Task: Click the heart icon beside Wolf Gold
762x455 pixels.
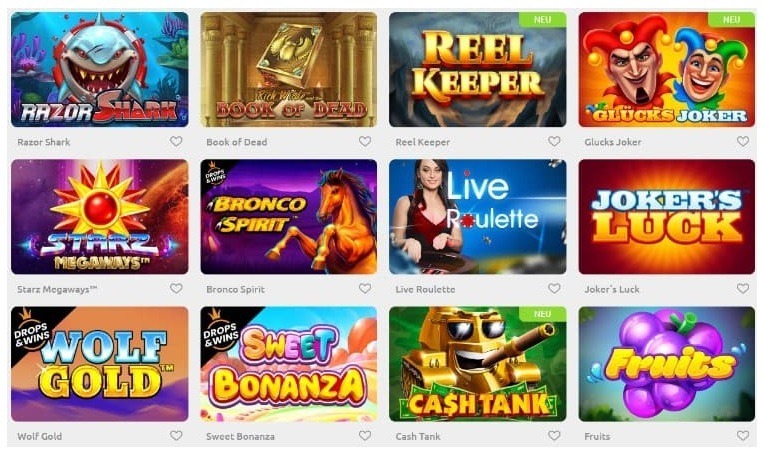Action: [x=176, y=436]
